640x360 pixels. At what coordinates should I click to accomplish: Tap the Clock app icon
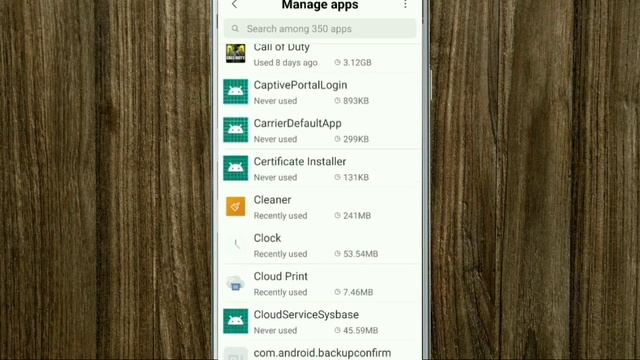[236, 244]
